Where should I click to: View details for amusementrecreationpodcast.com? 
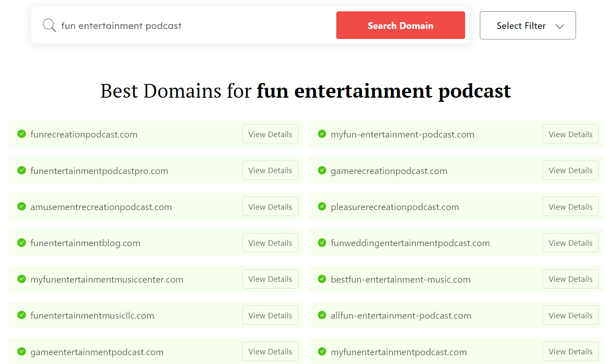(270, 206)
